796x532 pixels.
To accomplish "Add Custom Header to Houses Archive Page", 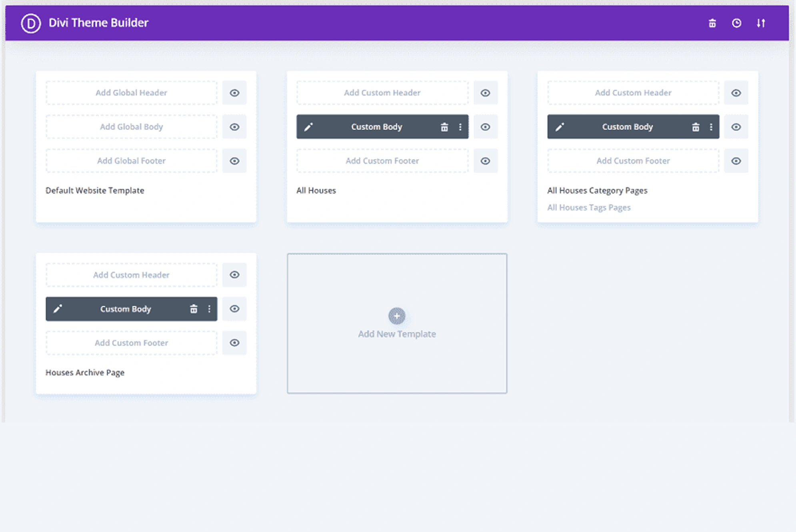I will (131, 275).
